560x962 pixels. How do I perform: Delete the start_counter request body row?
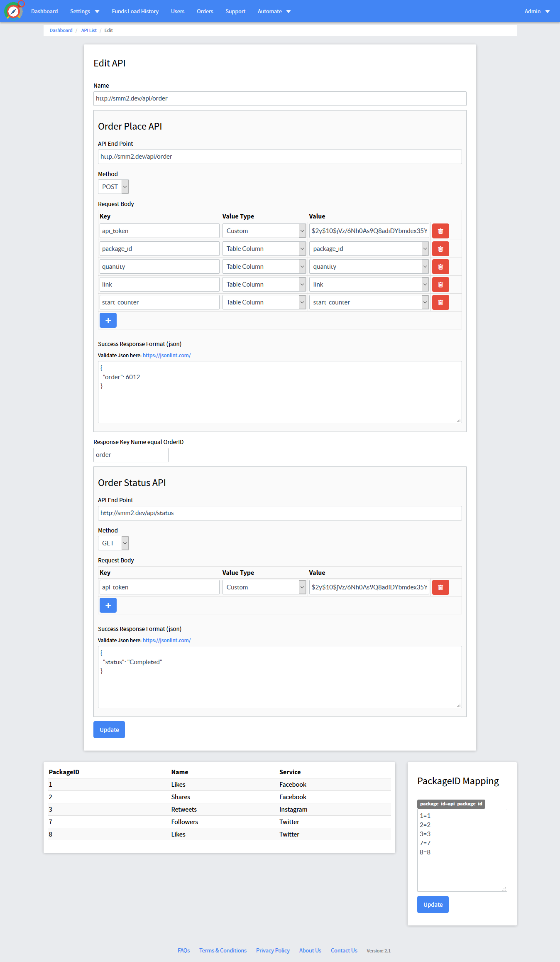[440, 302]
